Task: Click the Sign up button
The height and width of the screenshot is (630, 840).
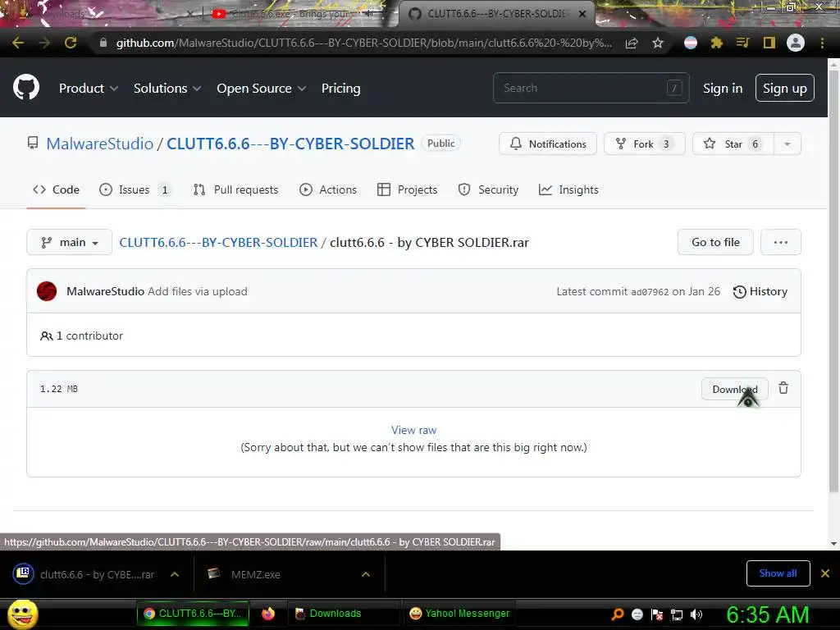Action: coord(785,88)
